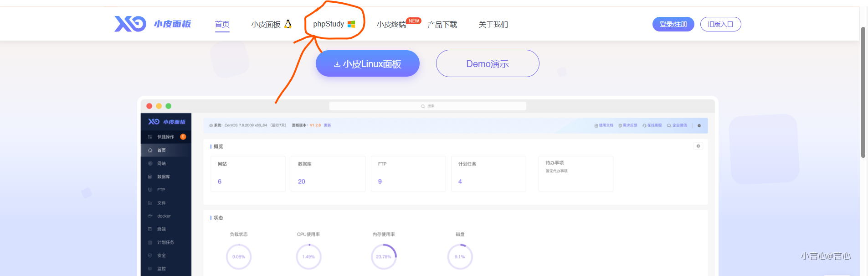Open 使用文档 link in demo header

coord(604,125)
